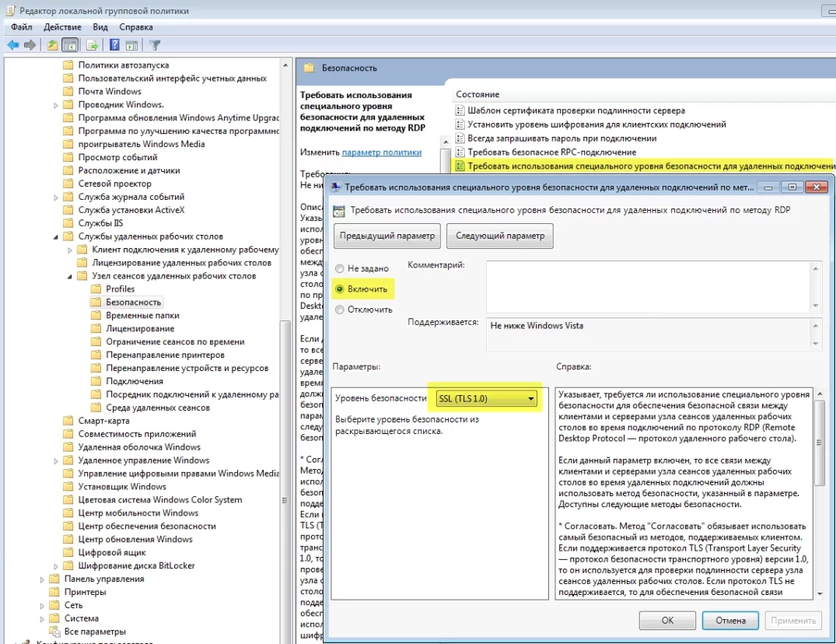Select the Перенаправление принтеров tree item
The height and width of the screenshot is (644, 836).
[x=166, y=355]
